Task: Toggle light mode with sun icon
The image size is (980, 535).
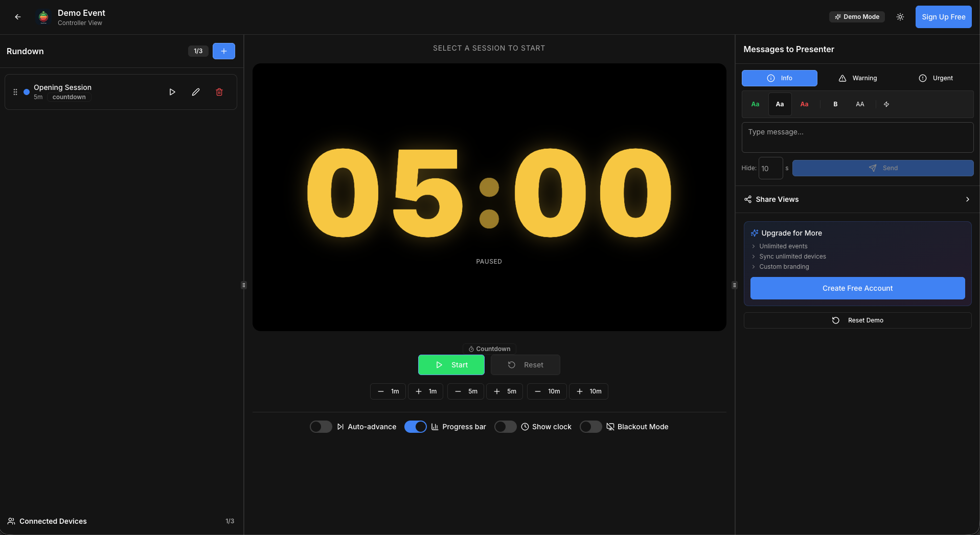Action: point(900,17)
